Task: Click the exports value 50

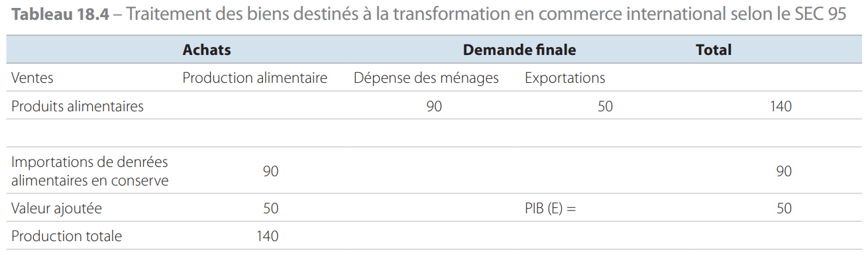Action: tap(605, 106)
